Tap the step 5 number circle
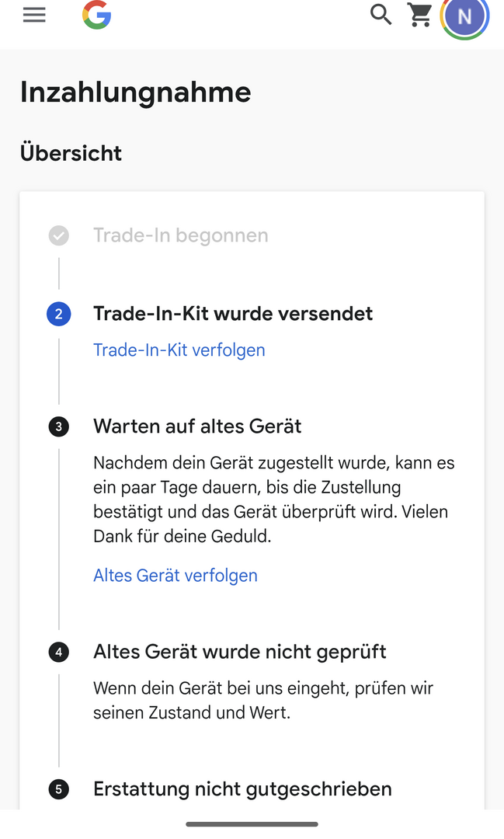 [x=58, y=790]
